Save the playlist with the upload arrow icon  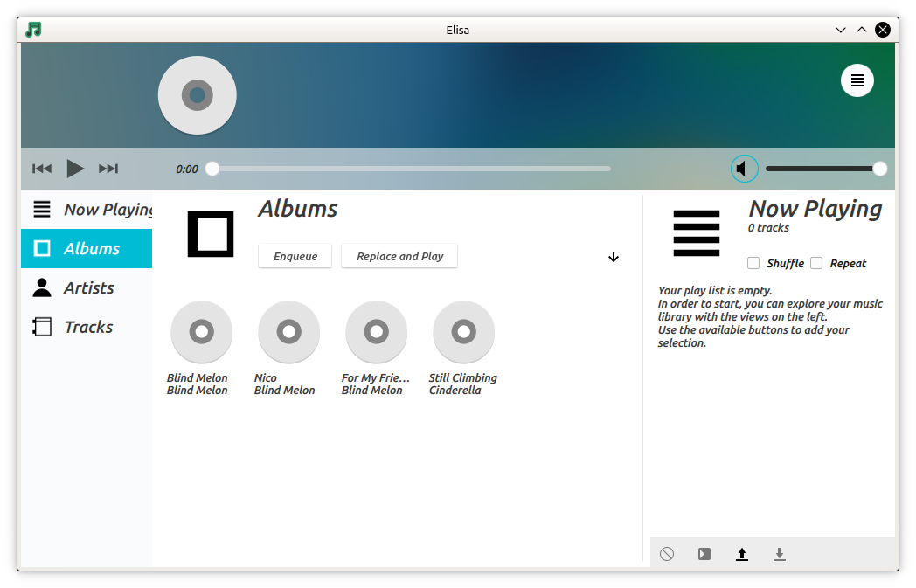pos(742,553)
